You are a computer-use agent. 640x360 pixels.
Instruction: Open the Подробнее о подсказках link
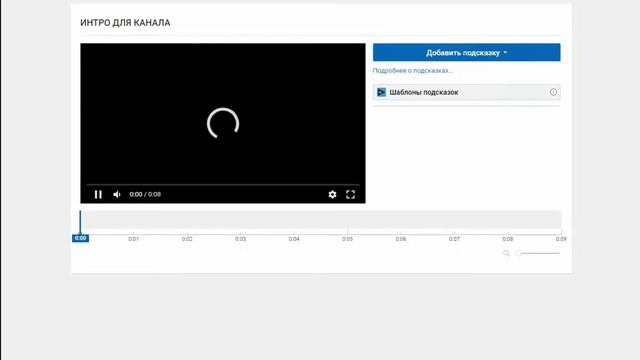click(x=413, y=71)
